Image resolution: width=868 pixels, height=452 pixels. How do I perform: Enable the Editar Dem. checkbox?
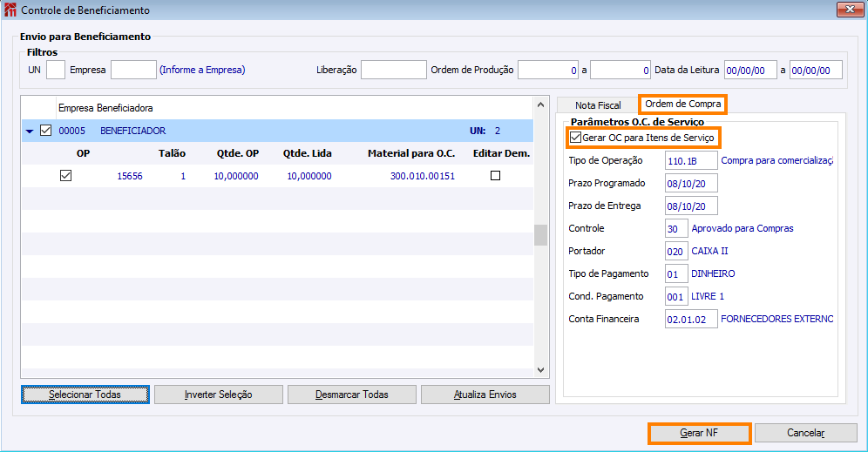pos(496,175)
